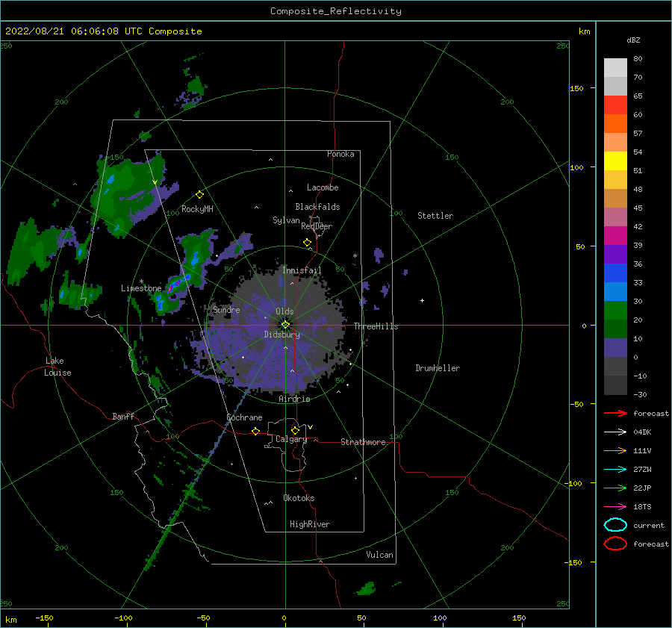The height and width of the screenshot is (628, 672).
Task: Pick the cyan 27ZW arrow icon
Action: tap(615, 470)
